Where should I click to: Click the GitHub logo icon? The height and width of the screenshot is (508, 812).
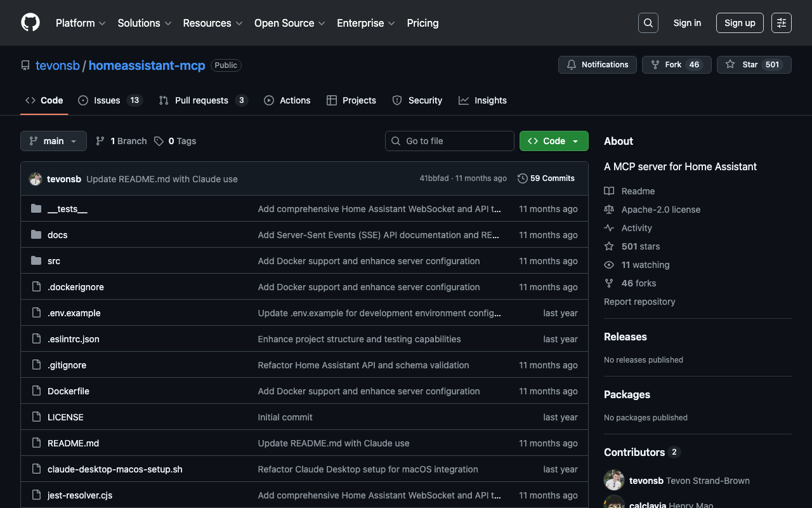click(30, 23)
